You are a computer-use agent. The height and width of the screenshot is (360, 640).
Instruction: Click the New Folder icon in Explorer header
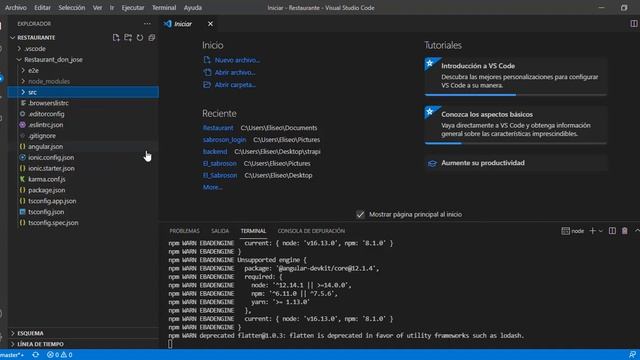pyautogui.click(x=128, y=38)
